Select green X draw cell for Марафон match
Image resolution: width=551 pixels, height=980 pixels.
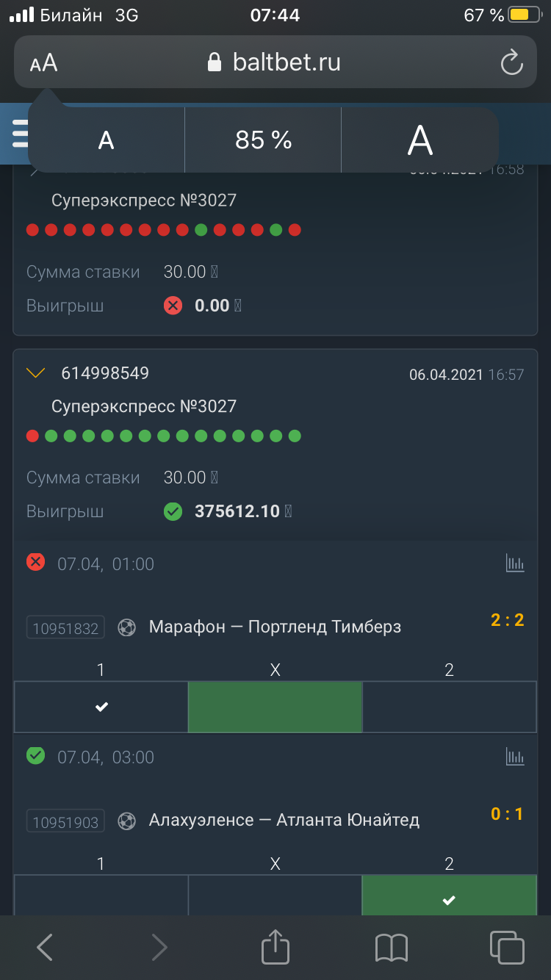point(275,707)
